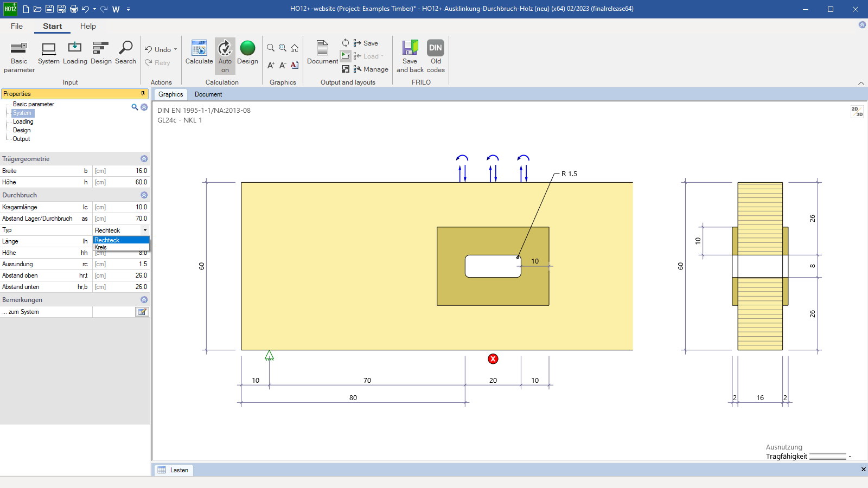Switch to the Document tab
Image resolution: width=868 pixels, height=488 pixels.
208,94
